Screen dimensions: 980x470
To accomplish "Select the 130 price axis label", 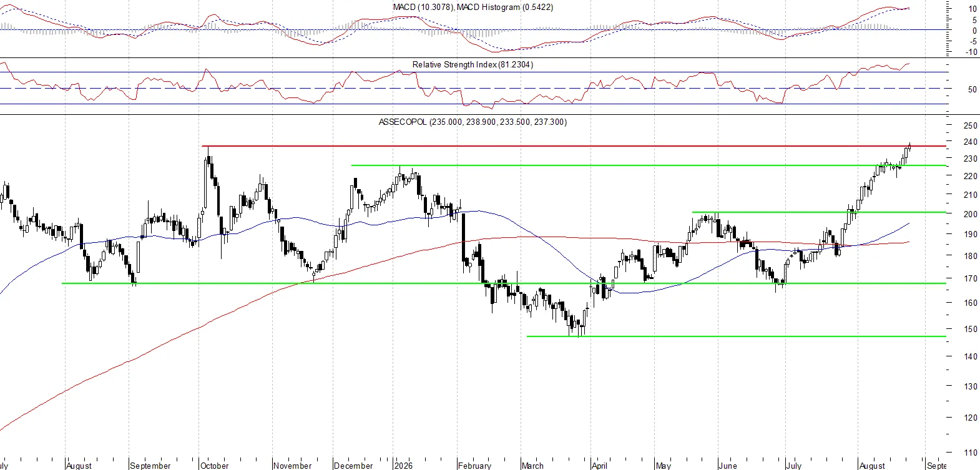I will coord(971,387).
